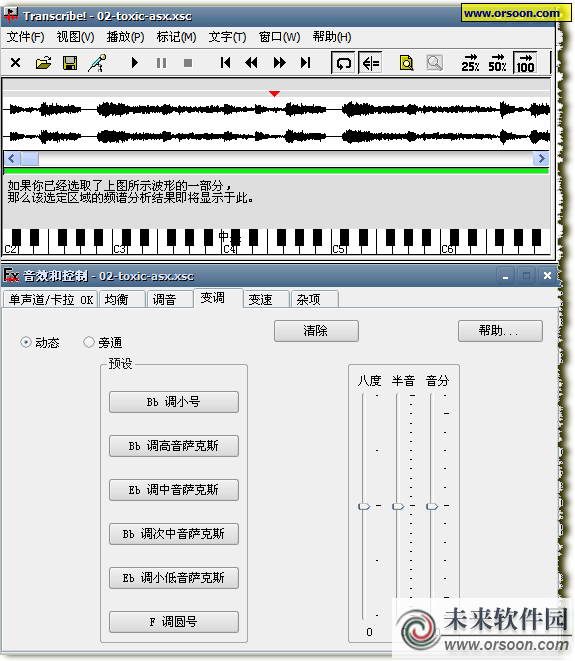This screenshot has width=575, height=661.
Task: Set playback speed to 50%
Action: click(x=497, y=63)
